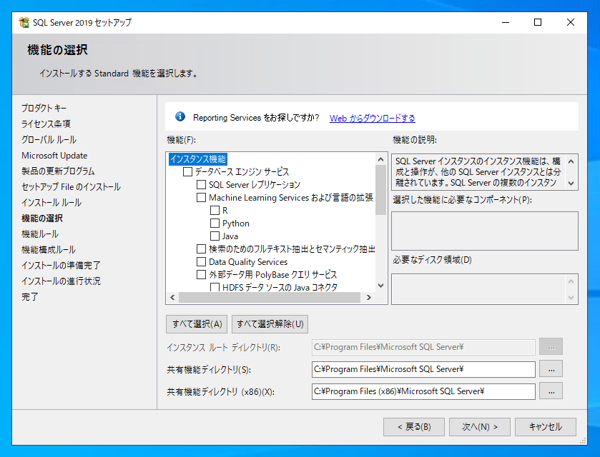Click the feature list horizontal scrollbar thumb

coord(269,297)
